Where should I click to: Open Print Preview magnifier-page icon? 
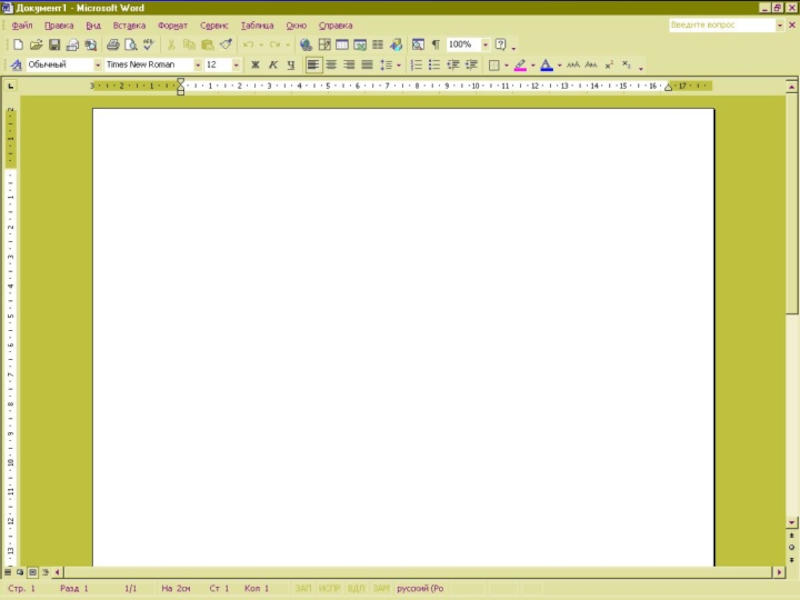131,45
